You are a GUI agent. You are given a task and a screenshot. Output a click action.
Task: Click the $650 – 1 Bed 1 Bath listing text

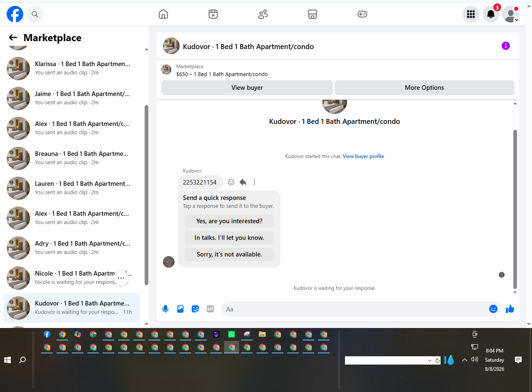click(222, 74)
